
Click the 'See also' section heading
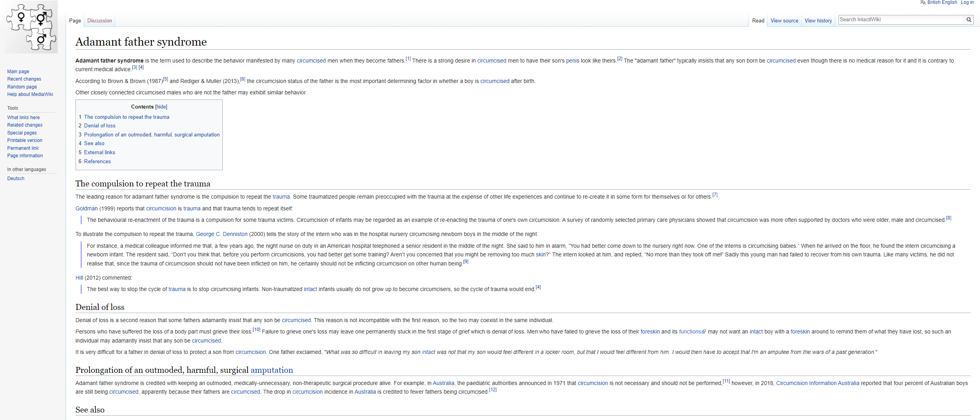point(90,410)
